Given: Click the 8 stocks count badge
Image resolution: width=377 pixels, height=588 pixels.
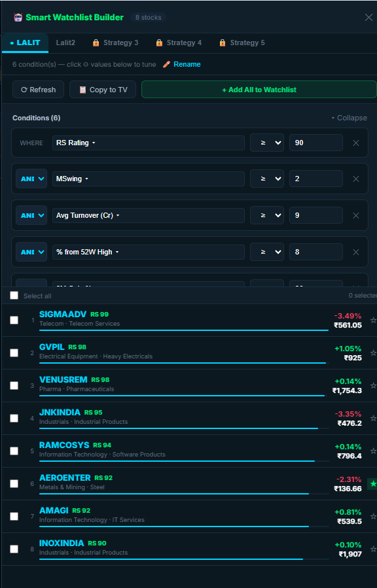Looking at the screenshot, I should coord(148,17).
